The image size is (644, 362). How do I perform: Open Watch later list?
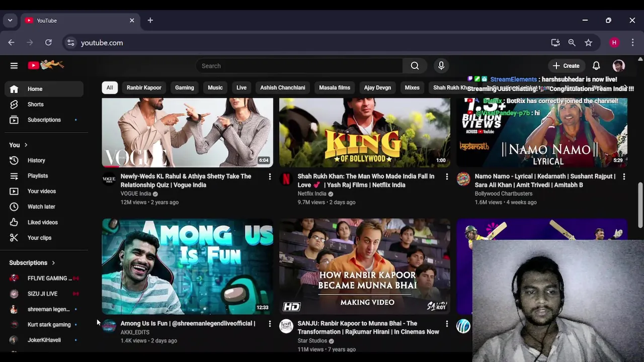pyautogui.click(x=44, y=207)
